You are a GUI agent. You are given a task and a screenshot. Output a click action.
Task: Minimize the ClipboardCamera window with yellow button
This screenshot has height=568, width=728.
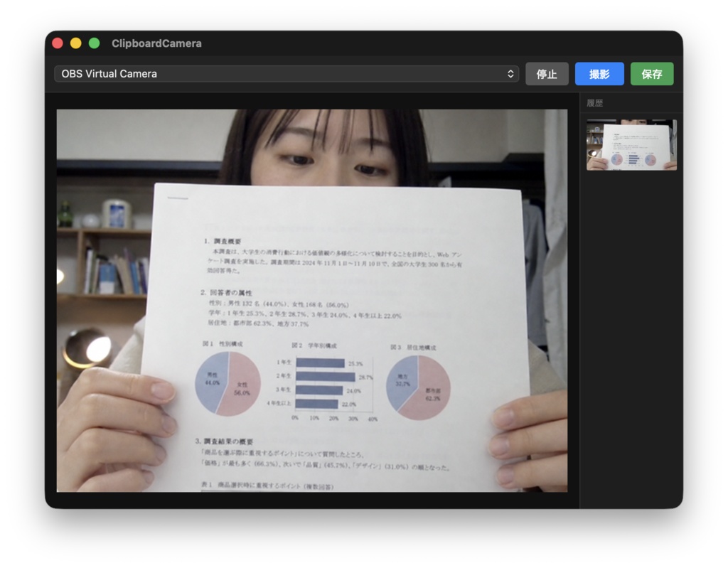point(75,43)
